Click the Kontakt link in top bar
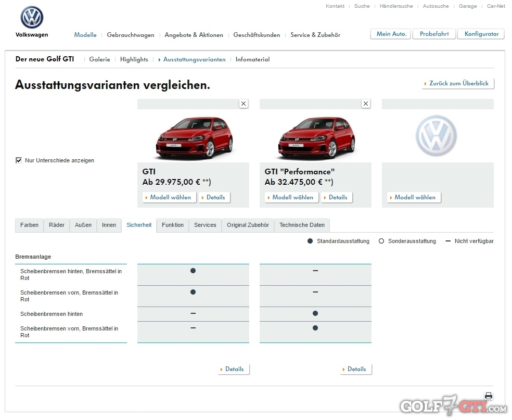 (x=335, y=6)
